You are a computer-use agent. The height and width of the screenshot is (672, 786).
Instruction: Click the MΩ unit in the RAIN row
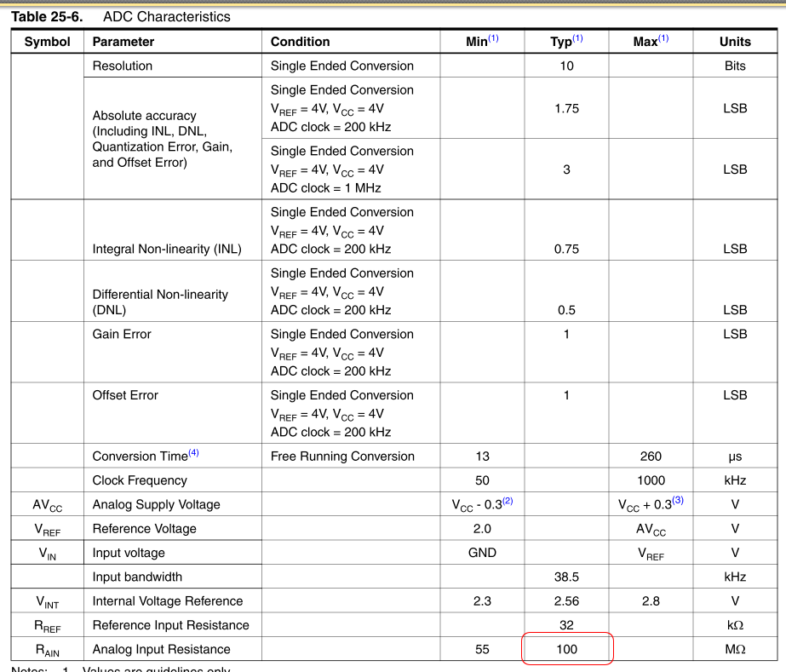(x=735, y=649)
